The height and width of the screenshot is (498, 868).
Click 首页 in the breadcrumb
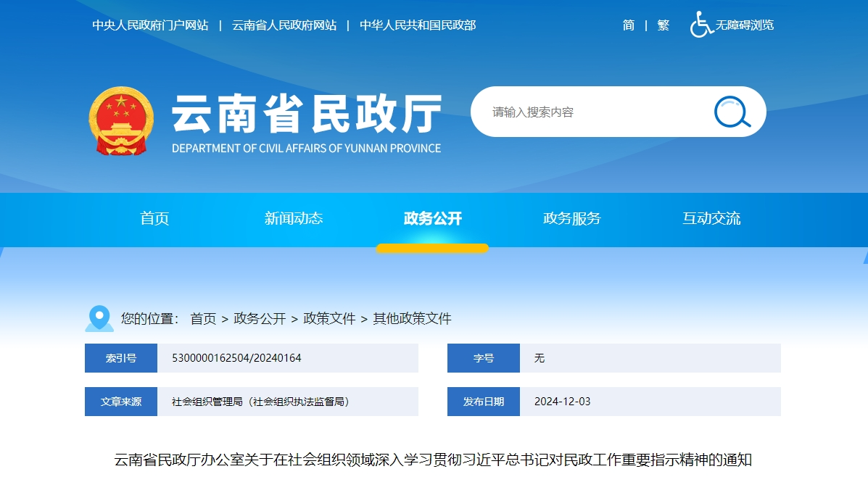point(203,319)
